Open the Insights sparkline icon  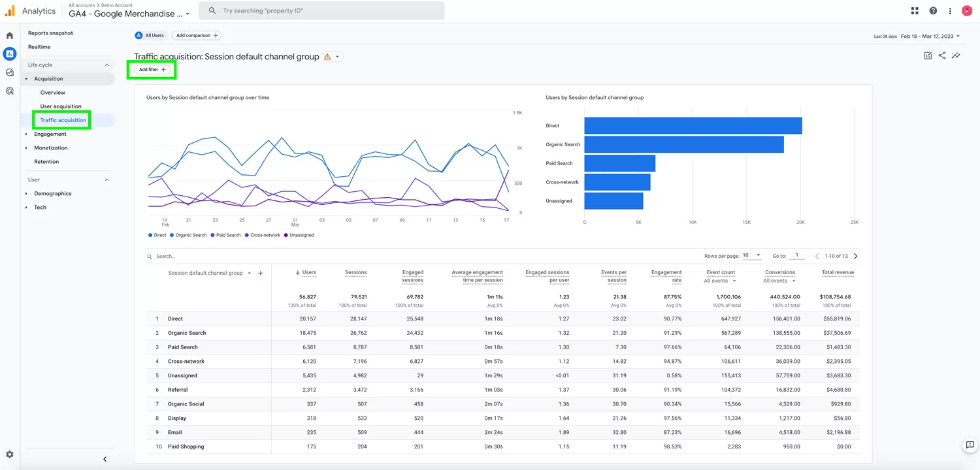point(956,55)
